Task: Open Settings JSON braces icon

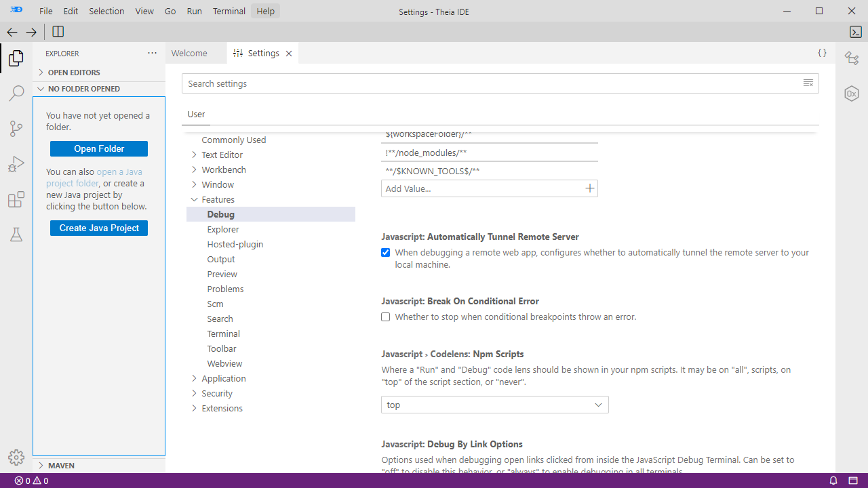Action: click(822, 53)
